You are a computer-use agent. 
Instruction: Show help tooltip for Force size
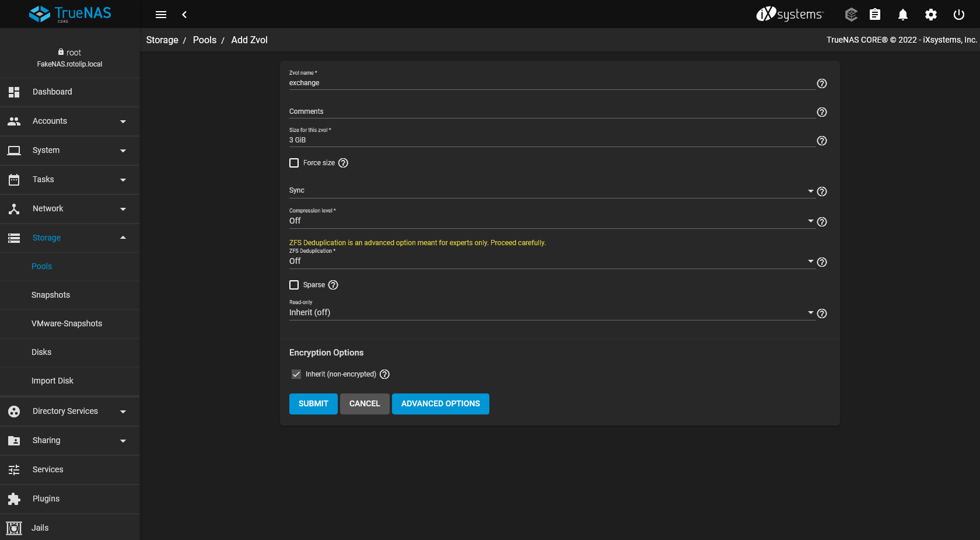point(343,163)
